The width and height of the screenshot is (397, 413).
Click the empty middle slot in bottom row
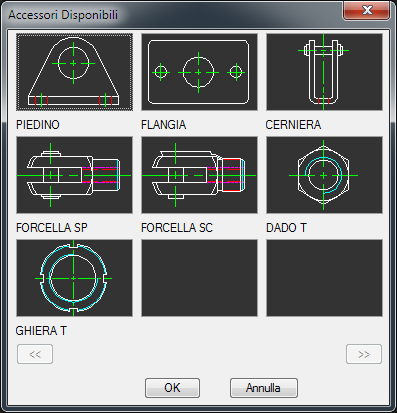(x=199, y=278)
